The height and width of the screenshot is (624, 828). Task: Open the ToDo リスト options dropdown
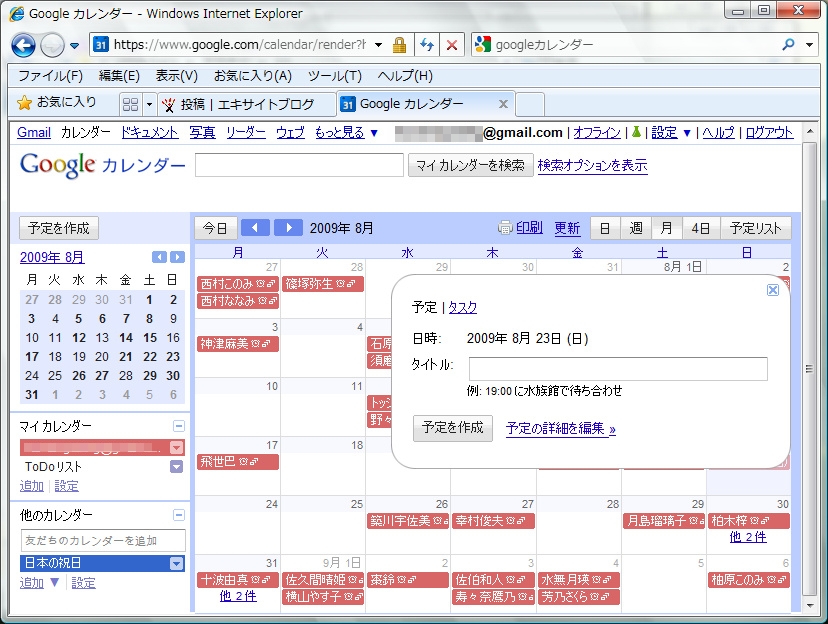(176, 467)
